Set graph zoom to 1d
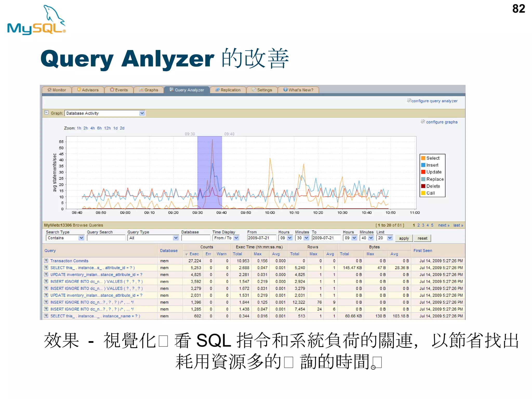The width and height of the screenshot is (532, 399). point(115,128)
